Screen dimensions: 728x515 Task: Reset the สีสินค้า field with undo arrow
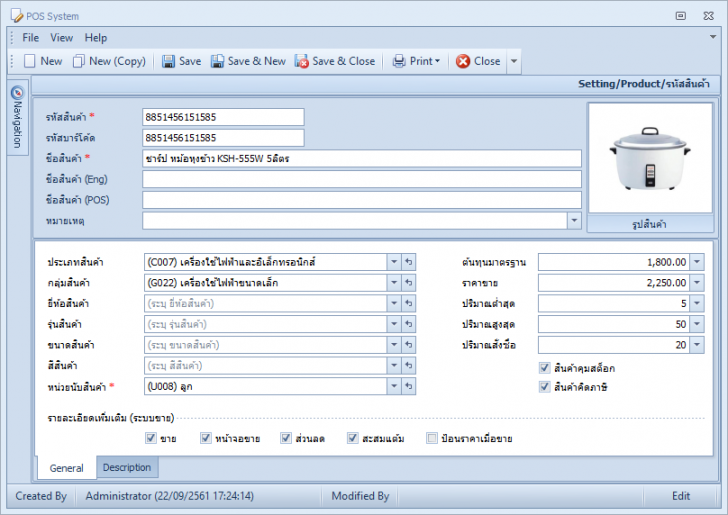409,365
